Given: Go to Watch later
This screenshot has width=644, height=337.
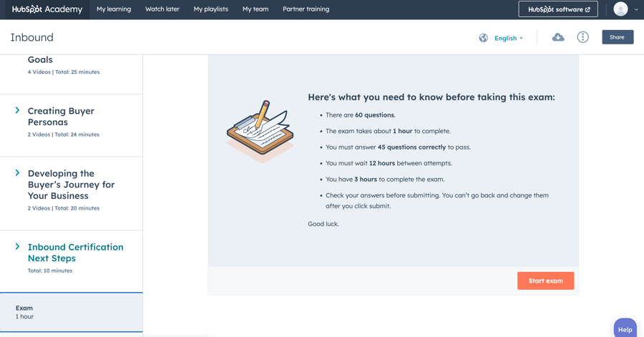Looking at the screenshot, I should pyautogui.click(x=162, y=9).
